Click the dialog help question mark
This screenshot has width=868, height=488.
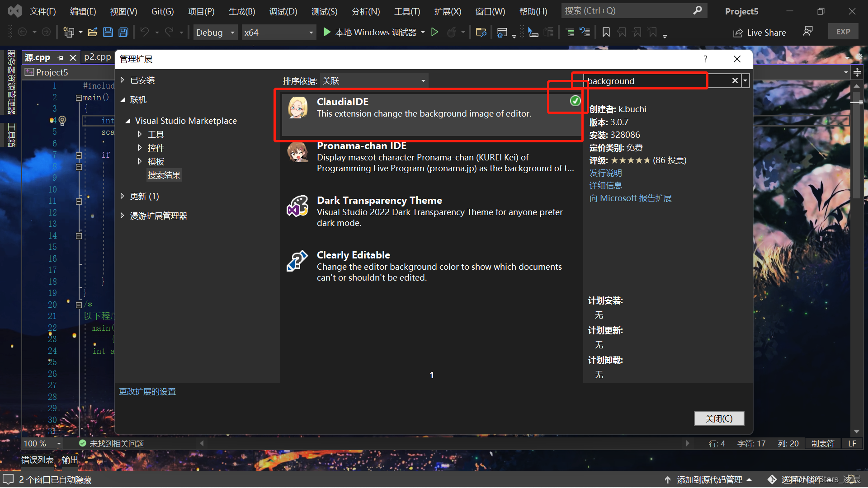click(x=705, y=59)
